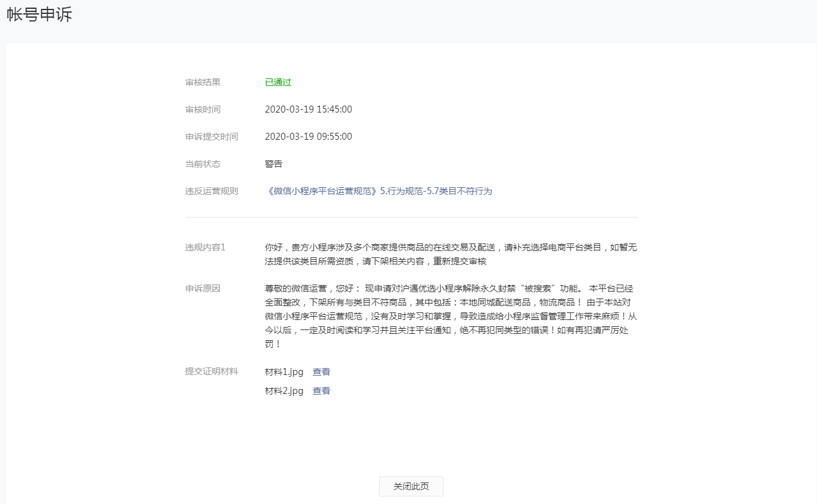817x504 pixels.
Task: Click the violation text starting 你好，贵方小程序
Action: [x=451, y=254]
